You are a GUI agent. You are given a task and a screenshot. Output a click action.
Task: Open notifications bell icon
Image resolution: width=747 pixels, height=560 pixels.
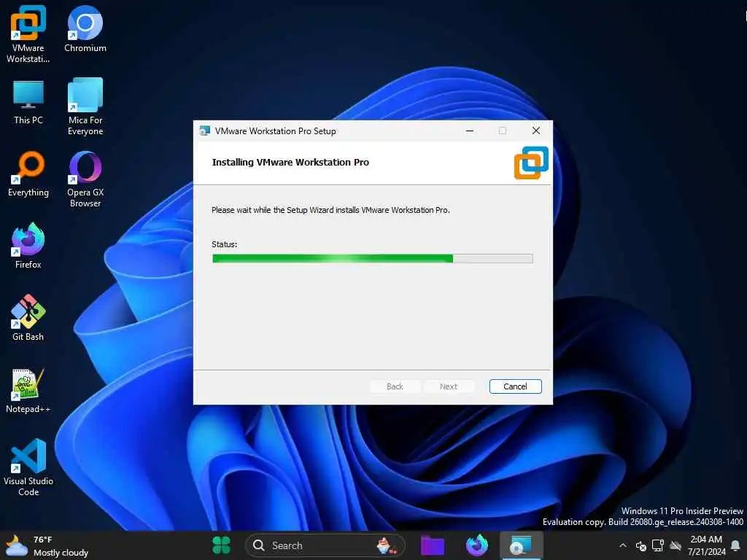[735, 545]
